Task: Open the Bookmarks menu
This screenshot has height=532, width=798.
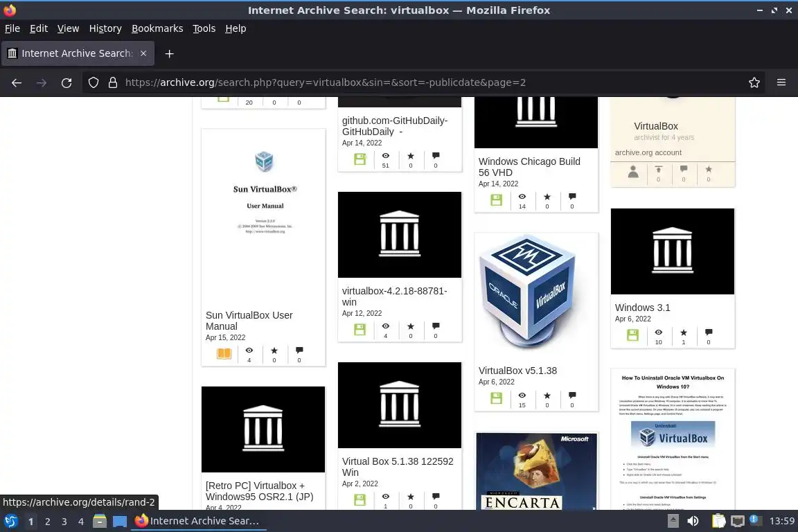Action: click(x=157, y=28)
